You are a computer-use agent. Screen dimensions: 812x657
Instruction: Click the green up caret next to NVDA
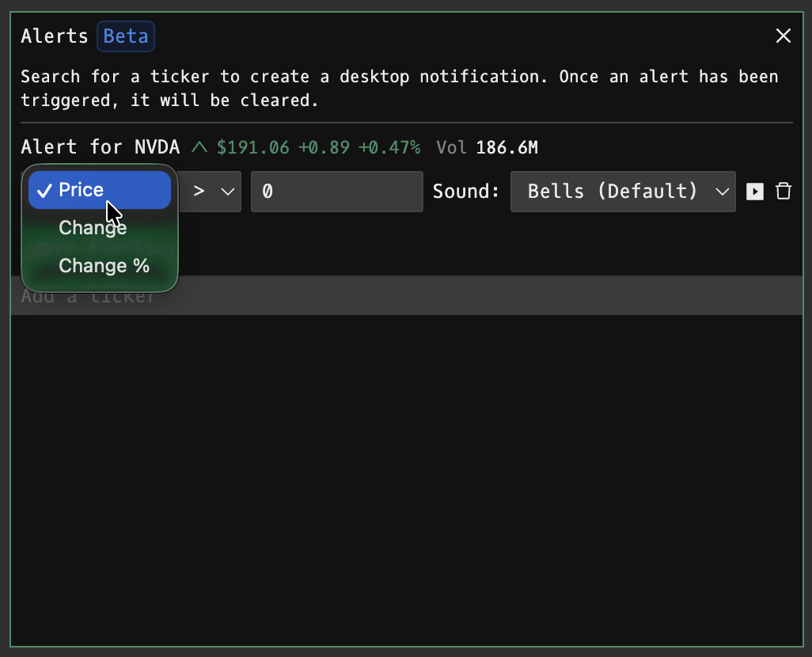(x=199, y=148)
